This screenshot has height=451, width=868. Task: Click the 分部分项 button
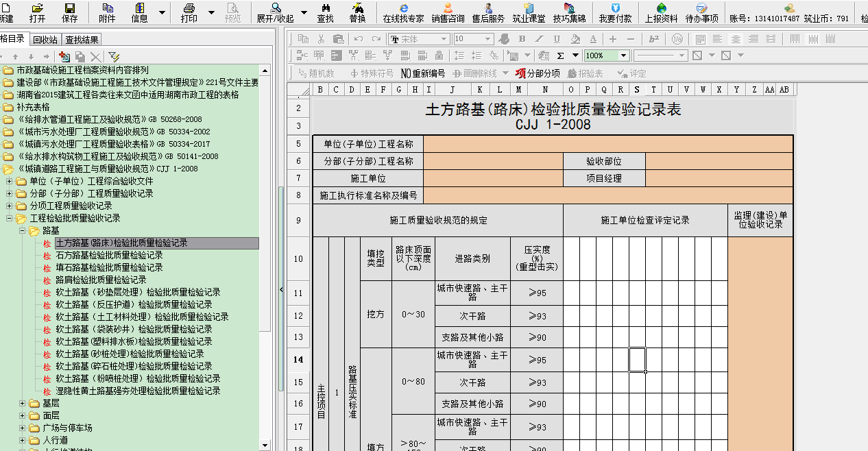coord(538,73)
